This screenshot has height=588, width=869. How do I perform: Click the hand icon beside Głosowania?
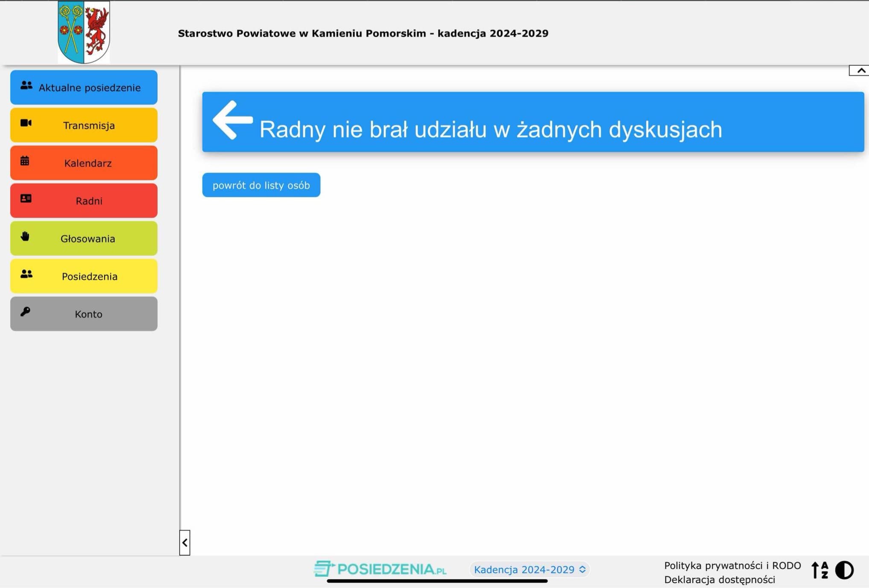pyautogui.click(x=25, y=236)
